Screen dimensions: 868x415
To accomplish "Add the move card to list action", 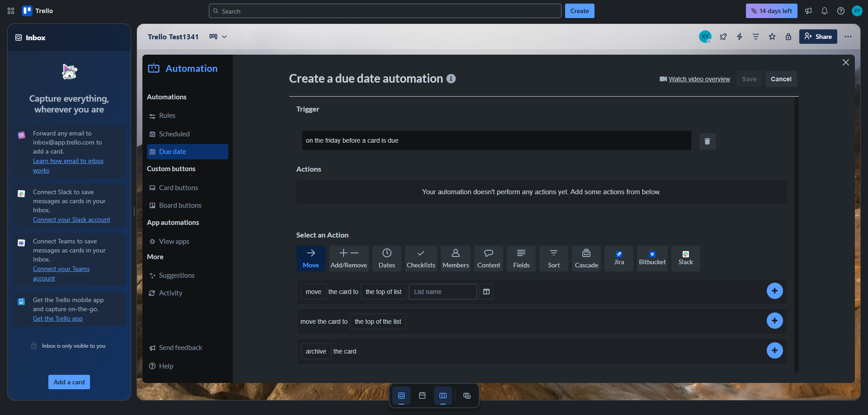I will [775, 291].
